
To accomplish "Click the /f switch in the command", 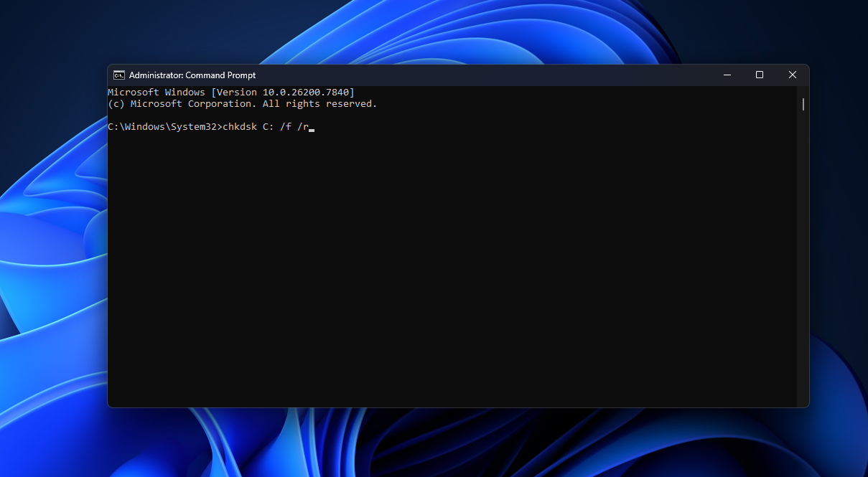I will click(x=286, y=126).
